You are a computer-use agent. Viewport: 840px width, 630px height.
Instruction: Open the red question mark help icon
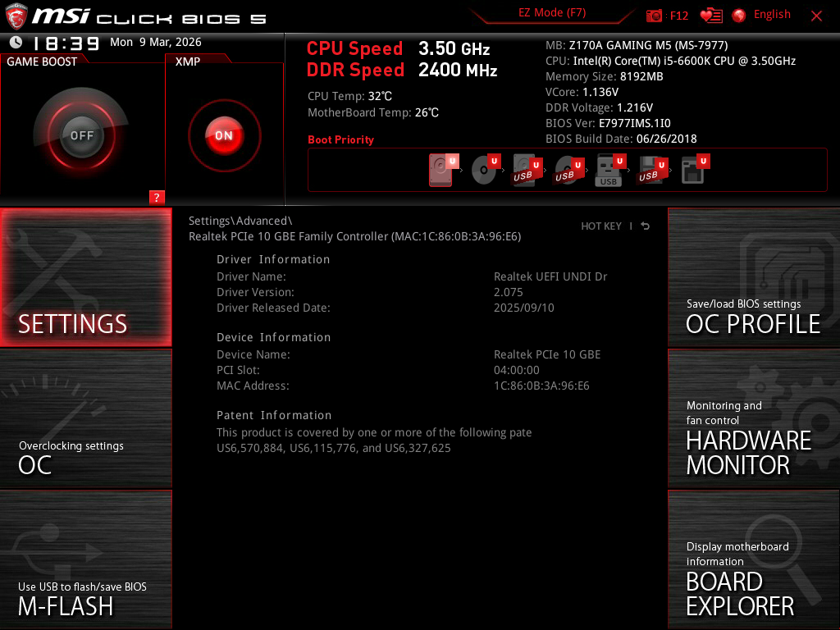point(157,197)
